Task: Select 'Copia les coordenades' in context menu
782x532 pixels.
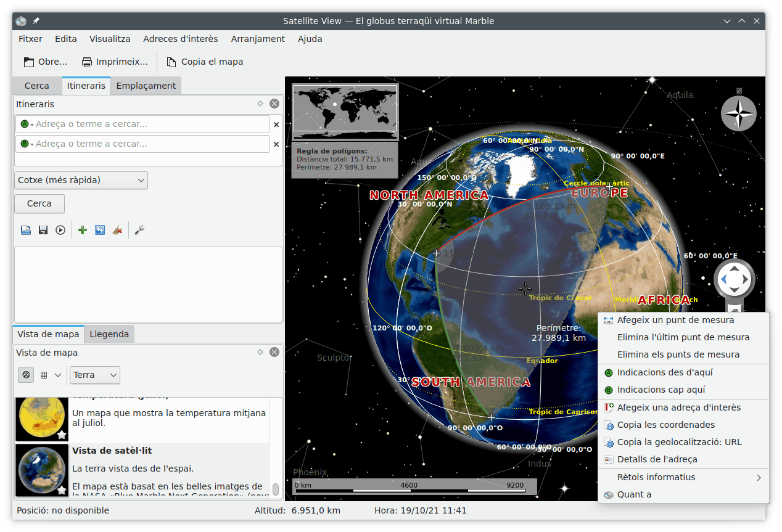Action: coord(665,425)
